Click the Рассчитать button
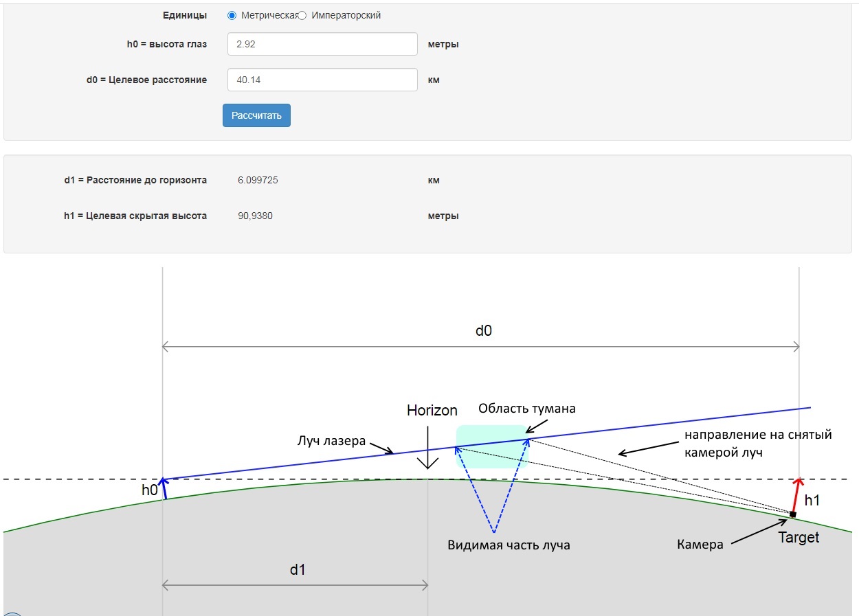859x616 pixels. (x=256, y=115)
